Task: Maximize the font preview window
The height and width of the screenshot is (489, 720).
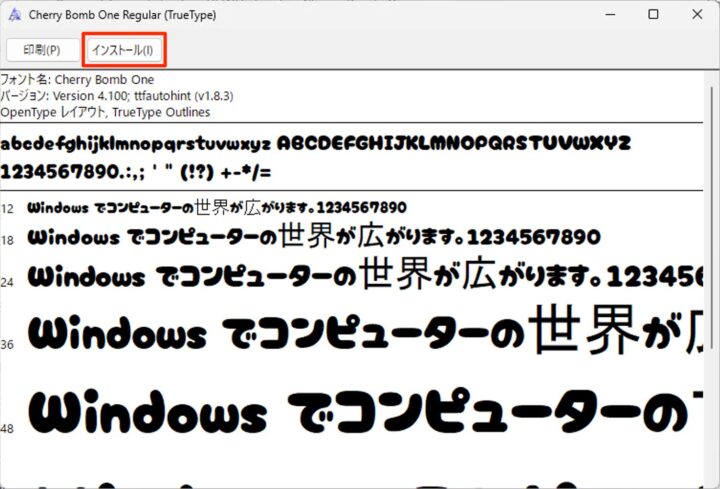Action: point(653,15)
